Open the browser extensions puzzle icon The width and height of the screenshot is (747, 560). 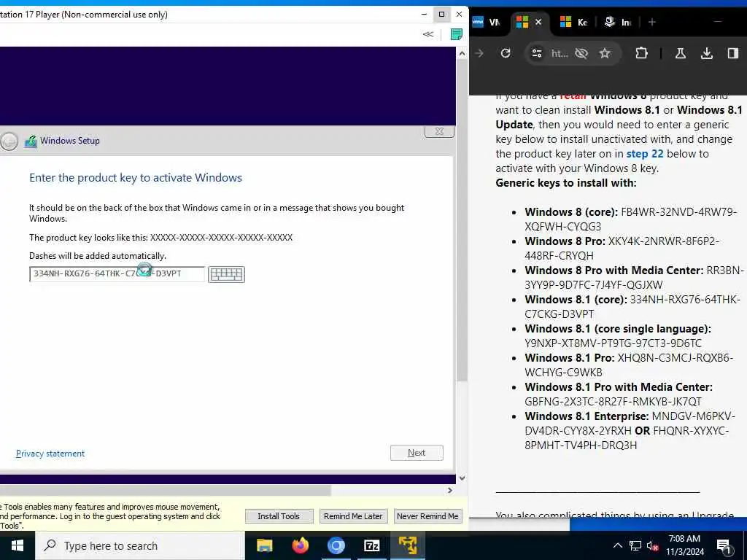641,53
